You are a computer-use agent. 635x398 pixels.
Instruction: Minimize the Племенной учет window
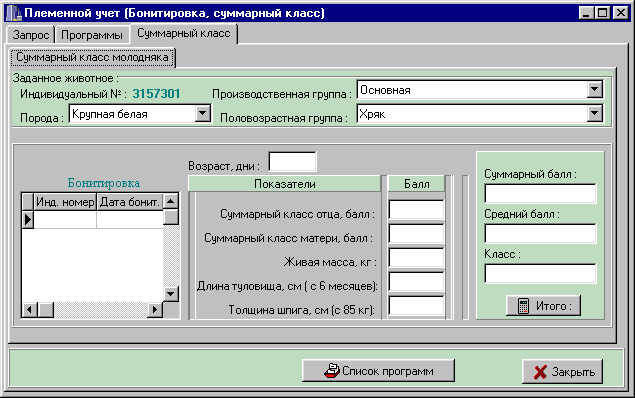(x=585, y=13)
